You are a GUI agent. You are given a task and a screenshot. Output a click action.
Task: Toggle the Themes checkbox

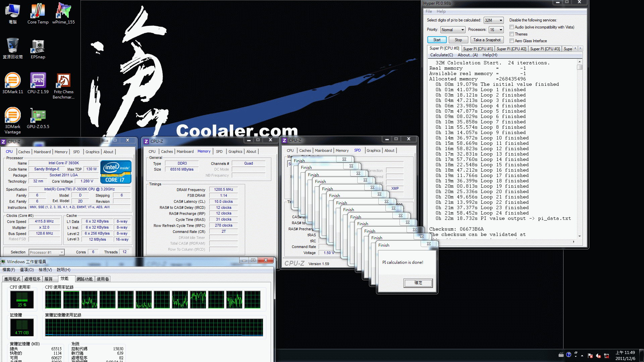click(512, 34)
